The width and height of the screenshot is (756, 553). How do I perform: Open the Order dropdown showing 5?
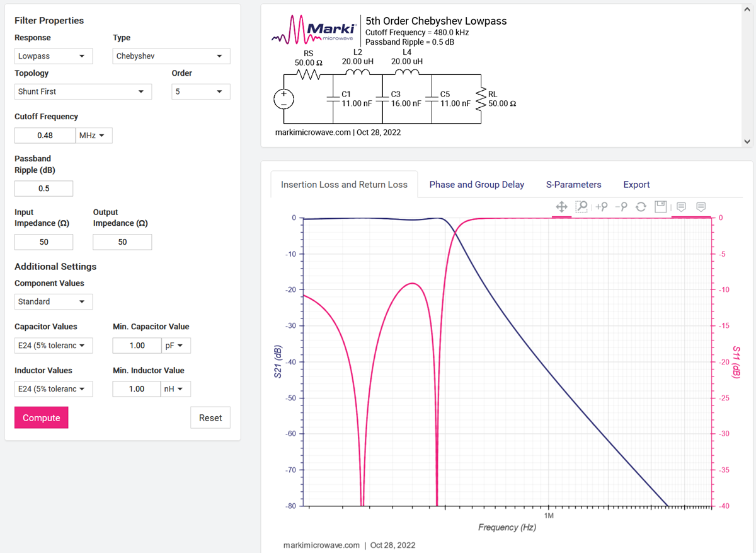200,91
